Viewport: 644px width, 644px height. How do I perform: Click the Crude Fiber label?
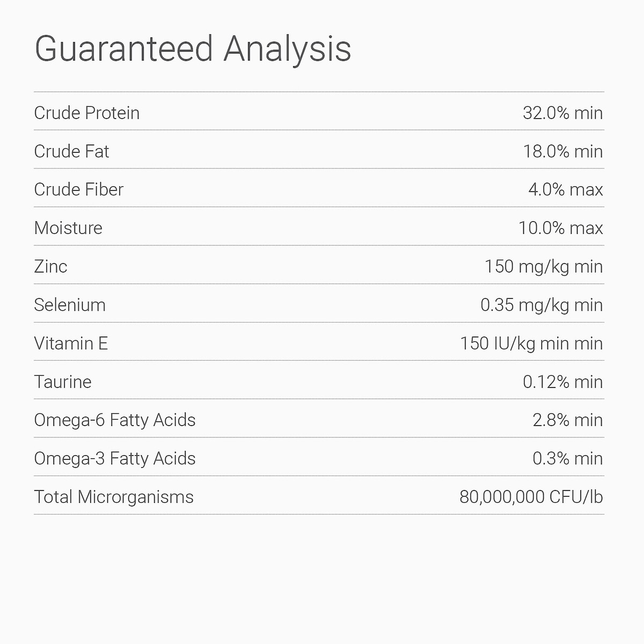79,189
